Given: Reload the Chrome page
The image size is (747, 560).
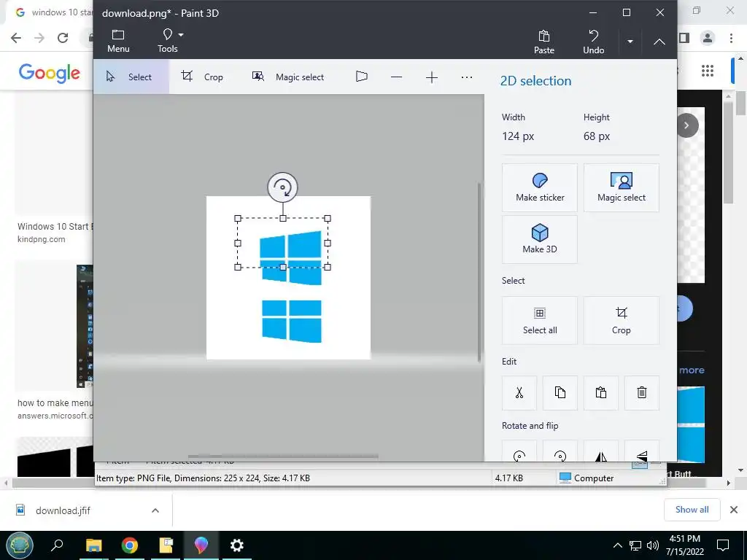Looking at the screenshot, I should coord(63,38).
